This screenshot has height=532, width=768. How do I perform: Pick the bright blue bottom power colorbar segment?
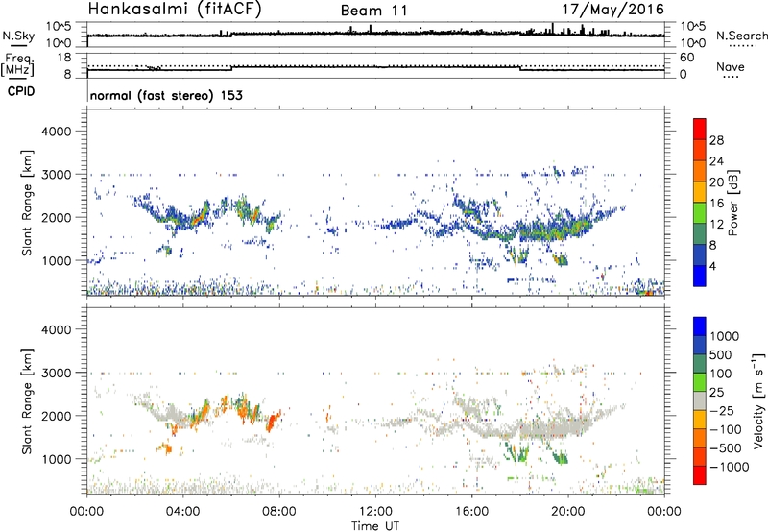click(700, 277)
